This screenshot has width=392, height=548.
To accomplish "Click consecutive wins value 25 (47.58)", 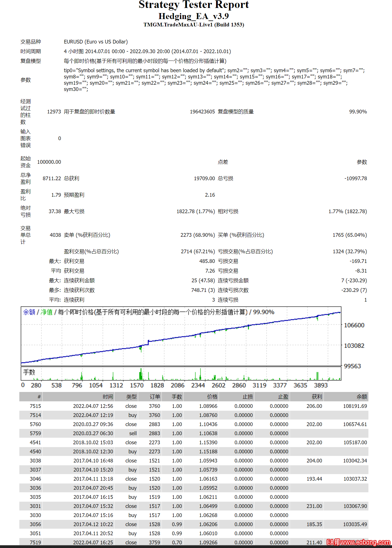I will pyautogui.click(x=203, y=281).
